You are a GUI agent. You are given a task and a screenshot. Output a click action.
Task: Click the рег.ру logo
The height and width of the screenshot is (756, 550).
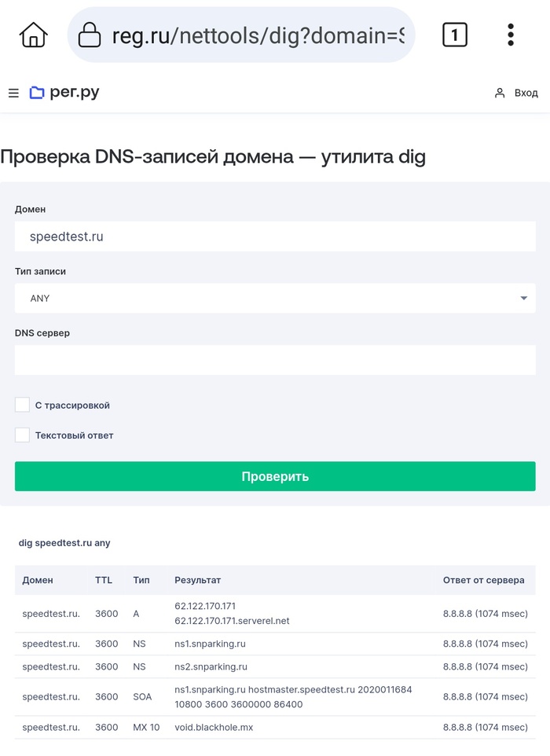[64, 93]
